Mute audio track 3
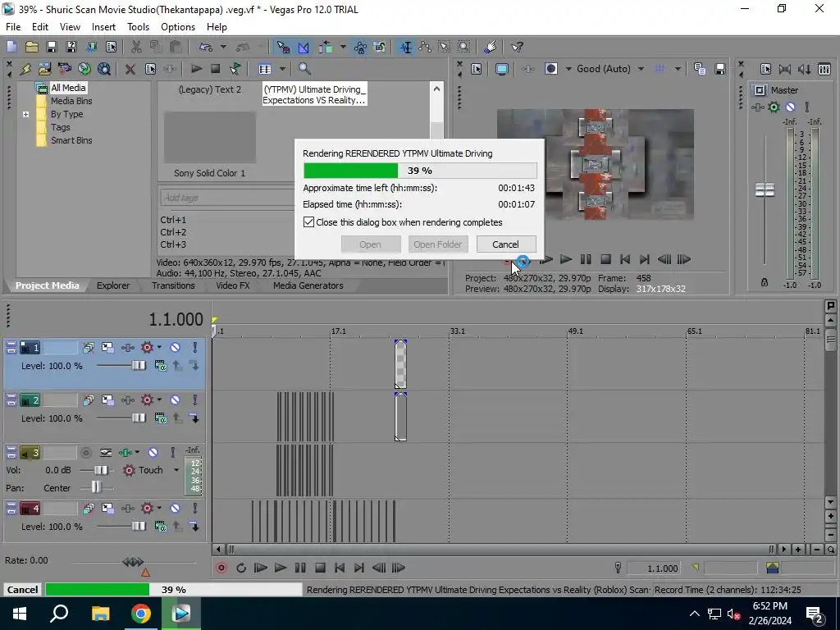The height and width of the screenshot is (630, 840). click(153, 453)
